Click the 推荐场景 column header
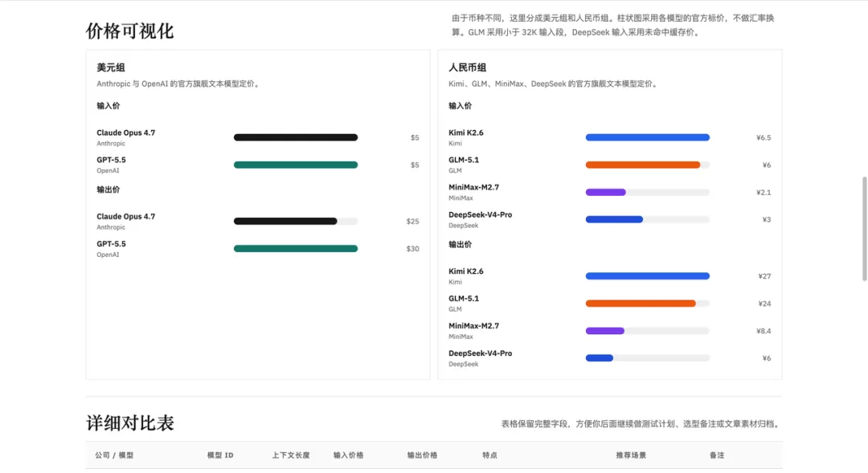 (631, 455)
